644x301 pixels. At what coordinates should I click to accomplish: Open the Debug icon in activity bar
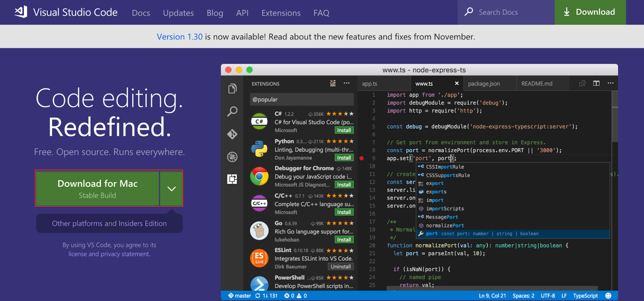[232, 157]
